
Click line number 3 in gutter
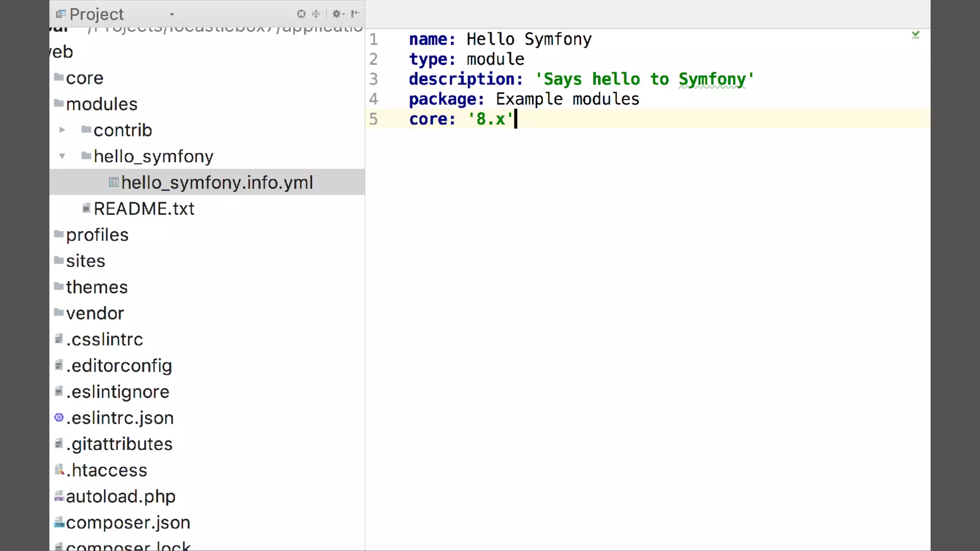(x=374, y=79)
